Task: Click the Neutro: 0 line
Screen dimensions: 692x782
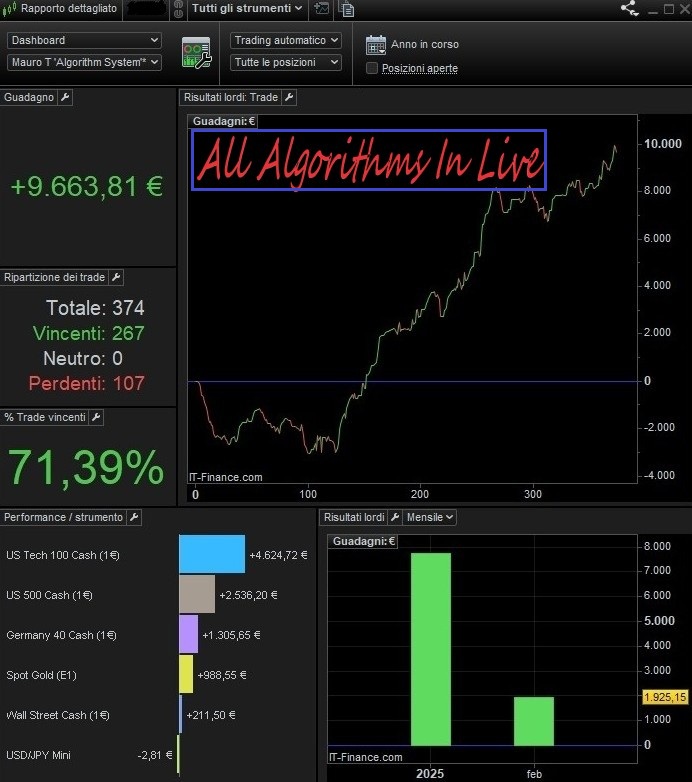Action: (83, 358)
